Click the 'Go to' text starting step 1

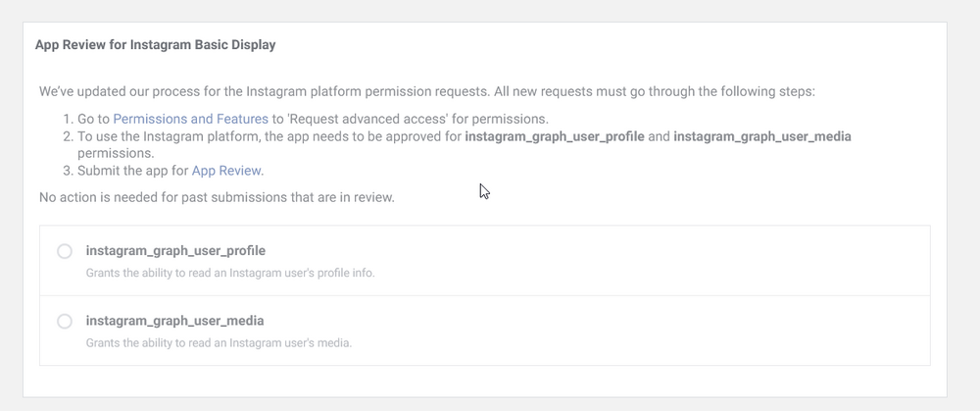(x=94, y=119)
